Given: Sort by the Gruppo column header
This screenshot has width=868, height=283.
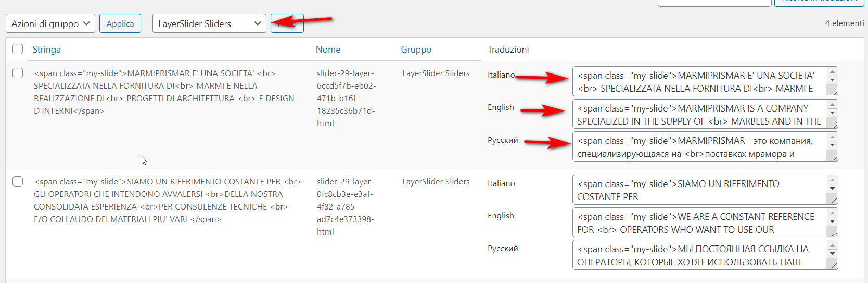Looking at the screenshot, I should [x=416, y=50].
